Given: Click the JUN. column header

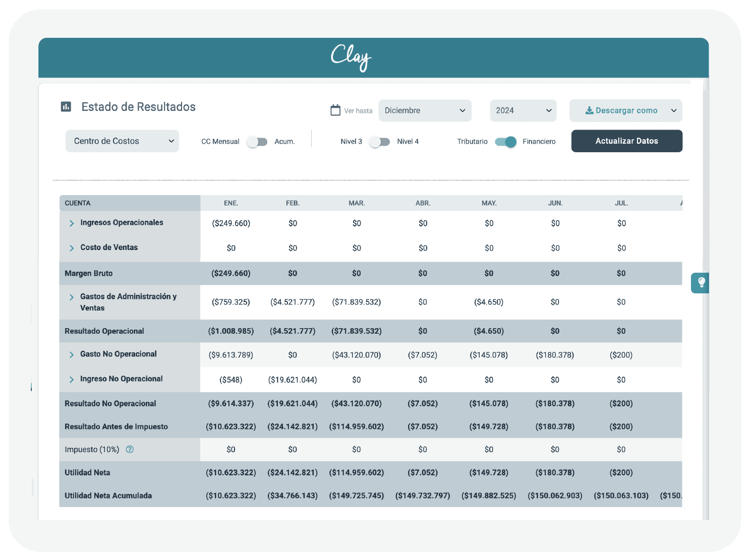Looking at the screenshot, I should pyautogui.click(x=555, y=203).
